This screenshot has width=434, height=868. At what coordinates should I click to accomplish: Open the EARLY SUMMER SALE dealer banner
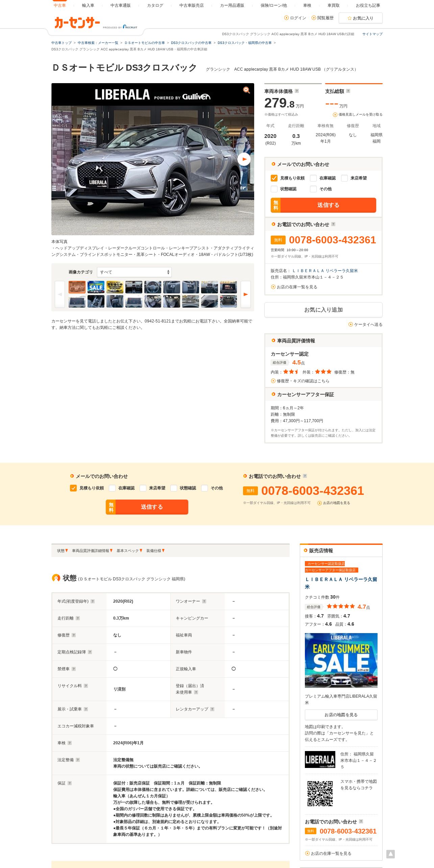(341, 660)
